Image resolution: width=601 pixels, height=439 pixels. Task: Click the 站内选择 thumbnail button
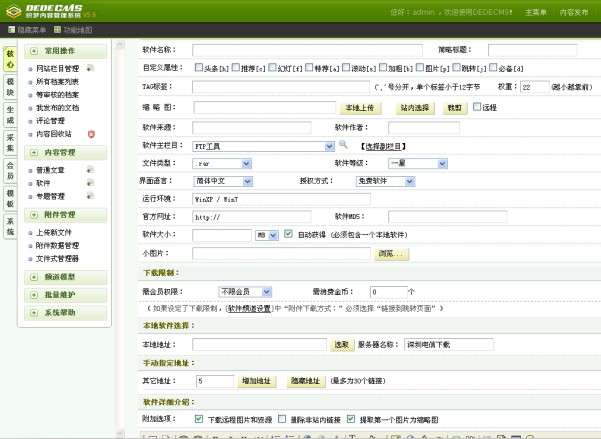click(415, 108)
